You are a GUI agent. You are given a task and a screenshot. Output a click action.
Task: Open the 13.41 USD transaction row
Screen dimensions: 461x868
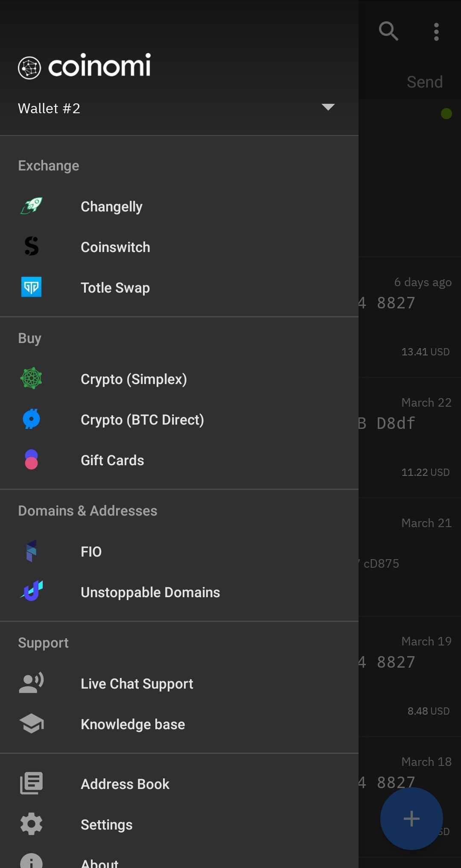coord(410,317)
